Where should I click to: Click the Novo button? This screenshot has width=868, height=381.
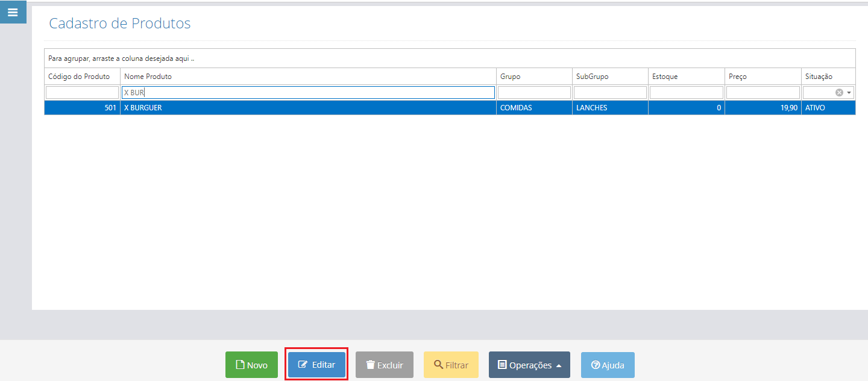tap(251, 365)
